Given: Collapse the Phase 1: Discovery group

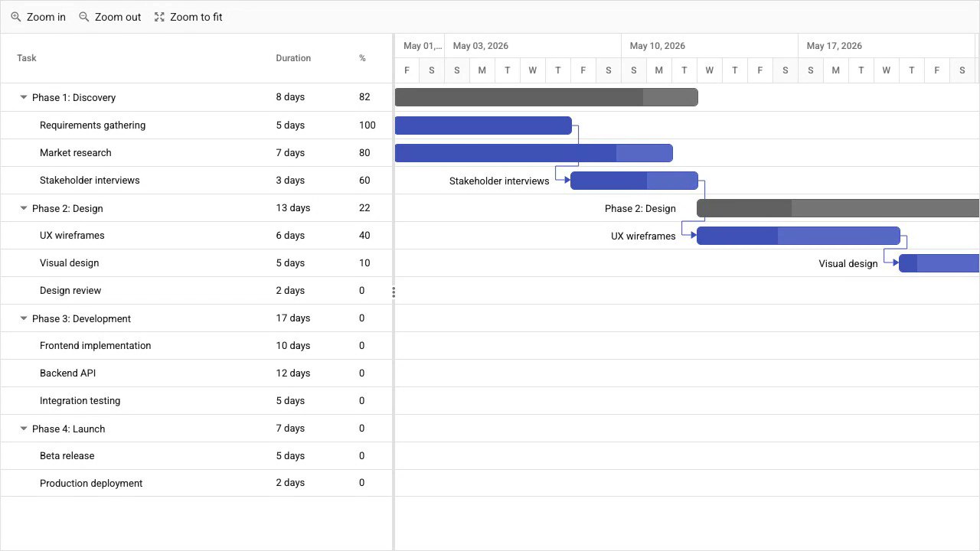Looking at the screenshot, I should pyautogui.click(x=24, y=97).
